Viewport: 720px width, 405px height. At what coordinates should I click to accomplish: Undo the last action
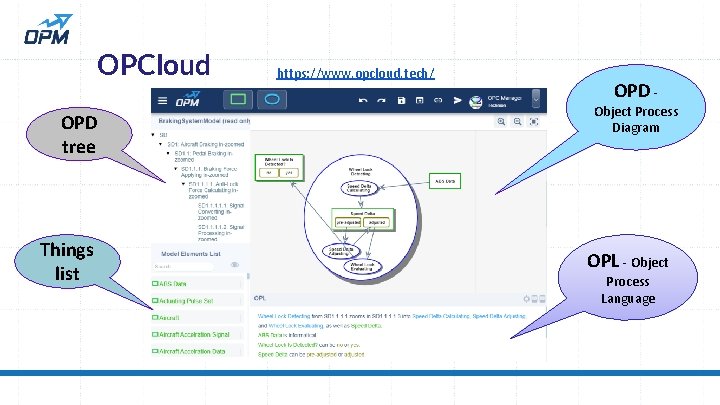(x=363, y=100)
